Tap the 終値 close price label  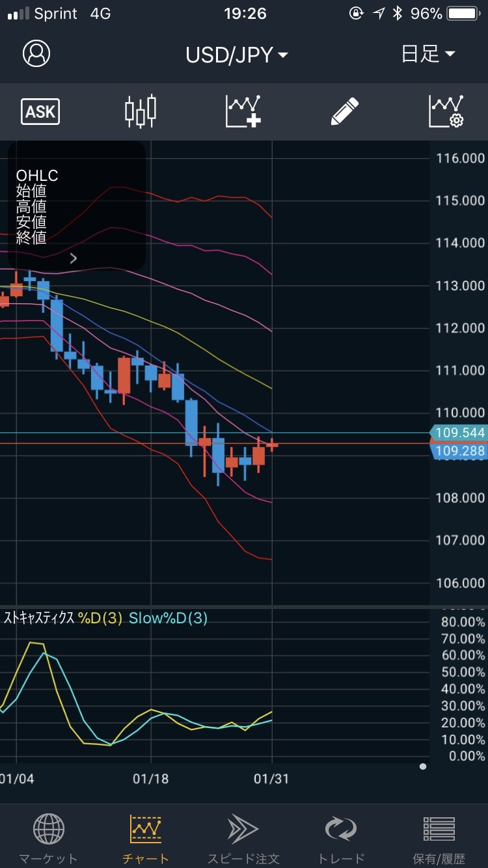[x=31, y=237]
